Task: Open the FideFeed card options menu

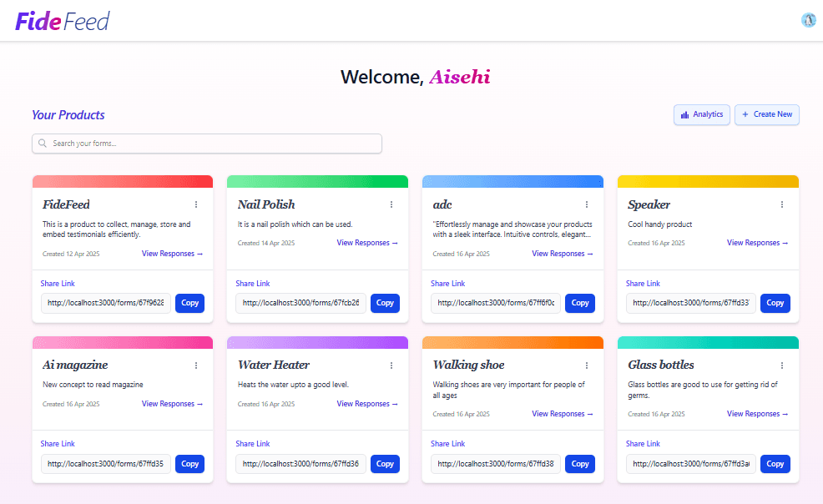Action: click(196, 204)
